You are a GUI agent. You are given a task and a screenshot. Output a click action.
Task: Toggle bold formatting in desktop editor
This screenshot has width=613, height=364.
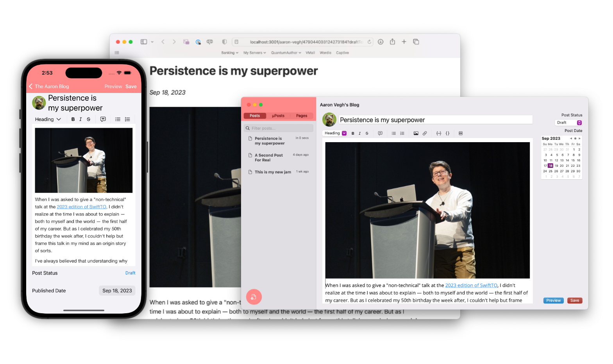[353, 133]
